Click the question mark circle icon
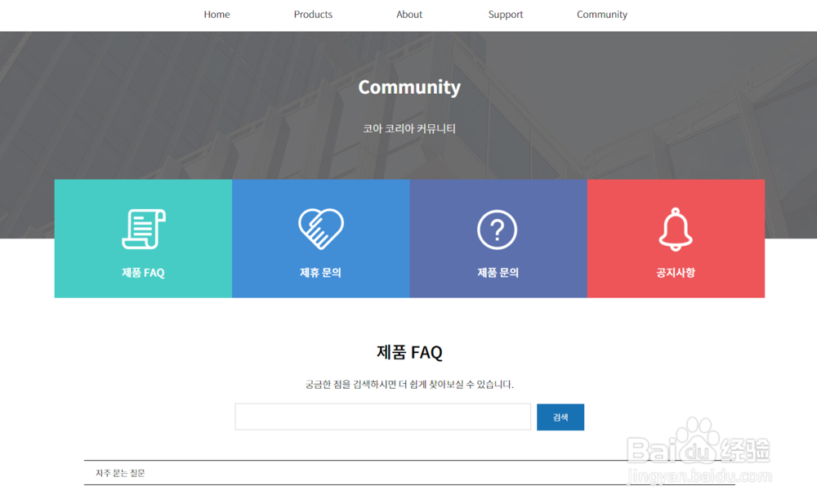The image size is (817, 504). pos(497,230)
